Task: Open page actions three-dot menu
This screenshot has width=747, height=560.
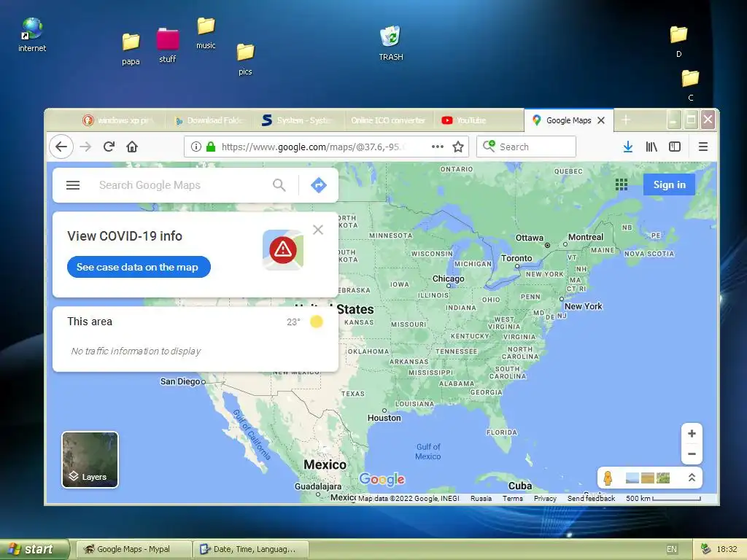Action: [x=438, y=147]
